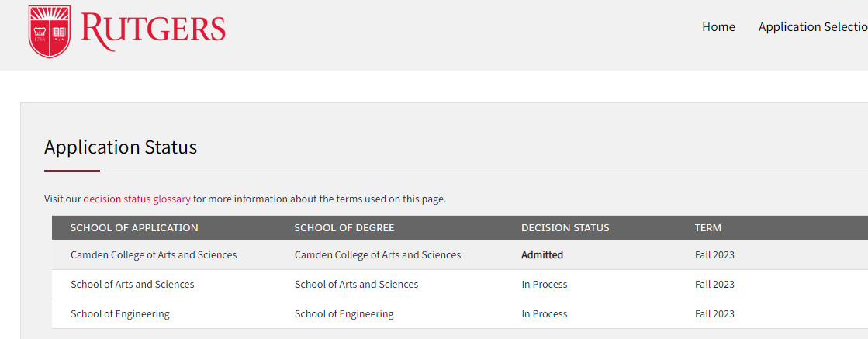Viewport: 868px width, 339px height.
Task: Open the Home menu item
Action: 718,27
